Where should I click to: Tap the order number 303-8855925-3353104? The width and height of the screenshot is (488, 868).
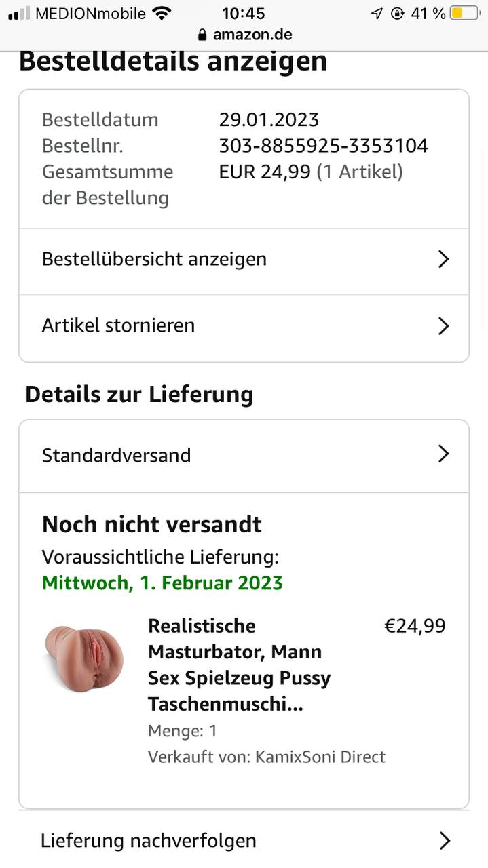coord(323,146)
